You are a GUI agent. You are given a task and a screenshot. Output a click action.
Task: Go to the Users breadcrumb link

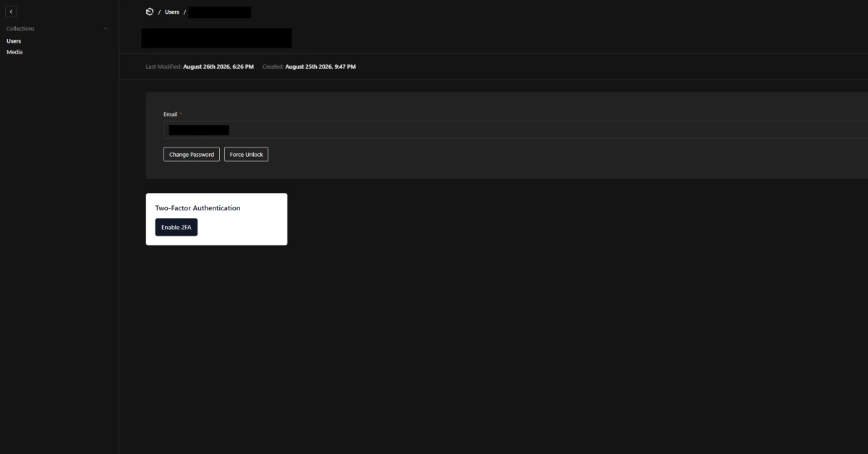tap(172, 12)
